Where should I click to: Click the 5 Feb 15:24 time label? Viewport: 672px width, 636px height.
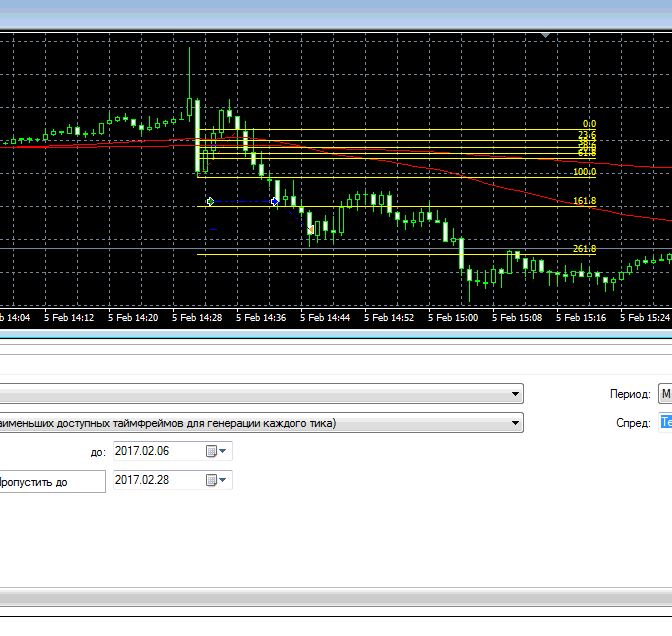coord(645,318)
